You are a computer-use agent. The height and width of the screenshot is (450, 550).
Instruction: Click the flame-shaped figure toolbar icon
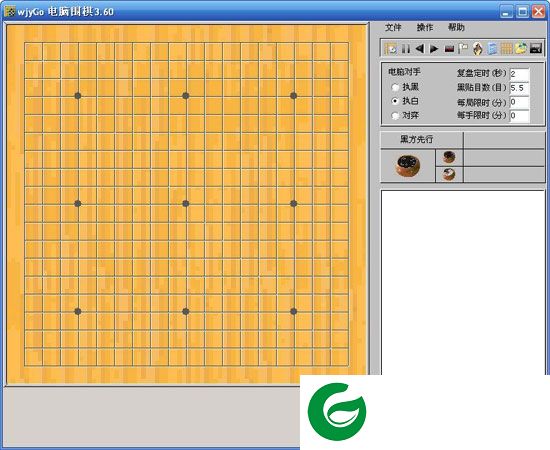coord(477,48)
